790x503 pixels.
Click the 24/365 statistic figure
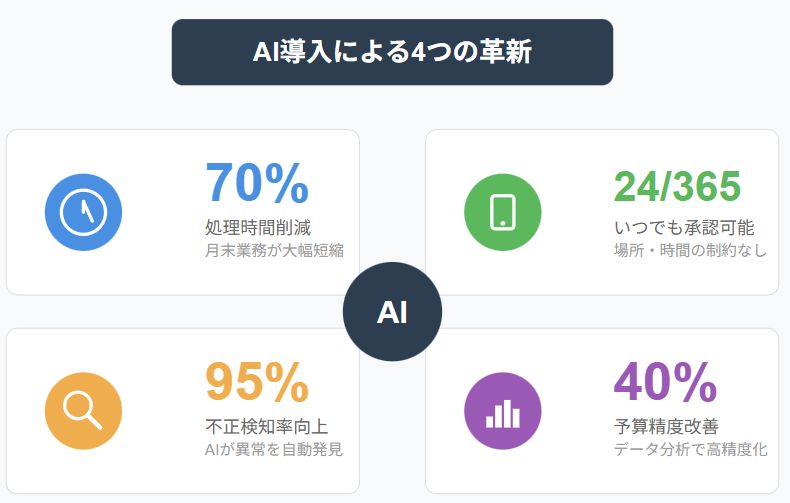(x=677, y=186)
